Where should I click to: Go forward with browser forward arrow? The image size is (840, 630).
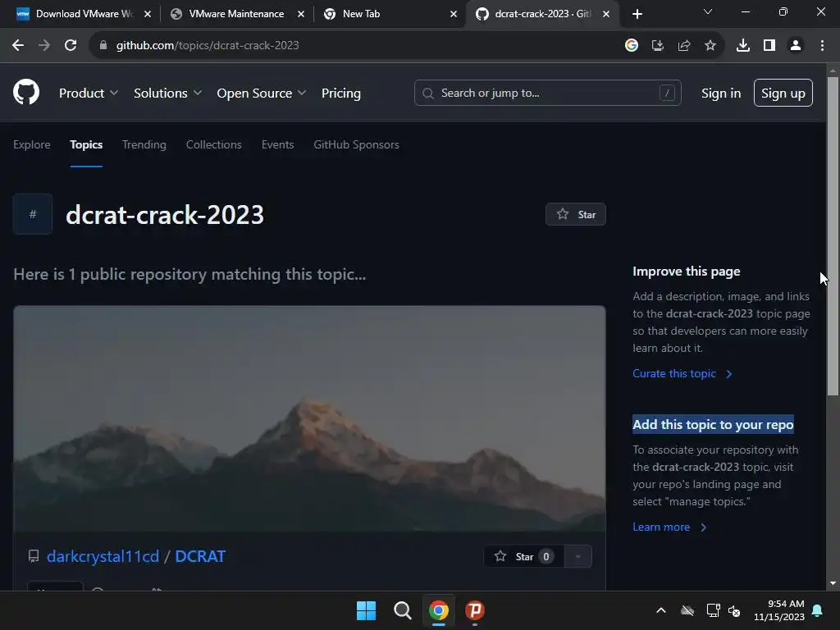[44, 46]
